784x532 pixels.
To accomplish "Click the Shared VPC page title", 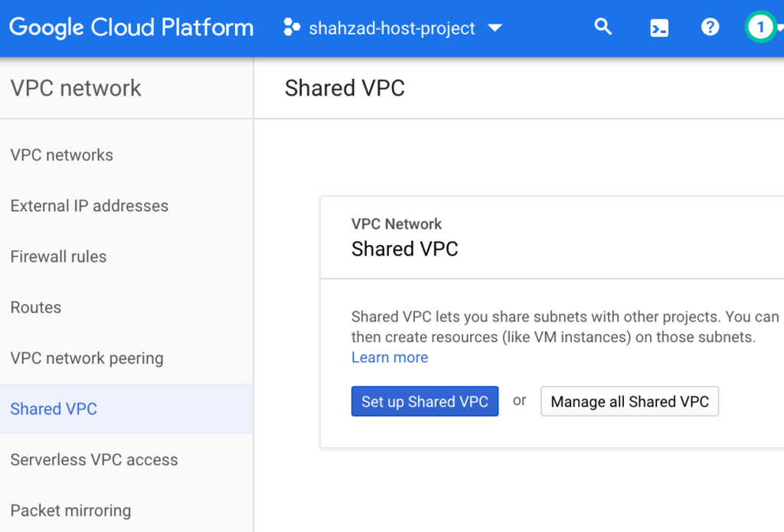I will tap(345, 88).
